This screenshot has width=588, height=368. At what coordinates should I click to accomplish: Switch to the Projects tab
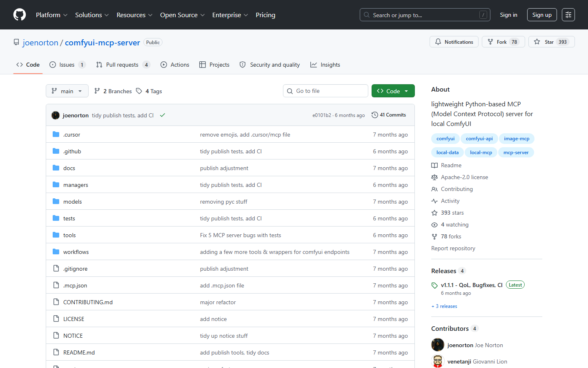point(214,65)
